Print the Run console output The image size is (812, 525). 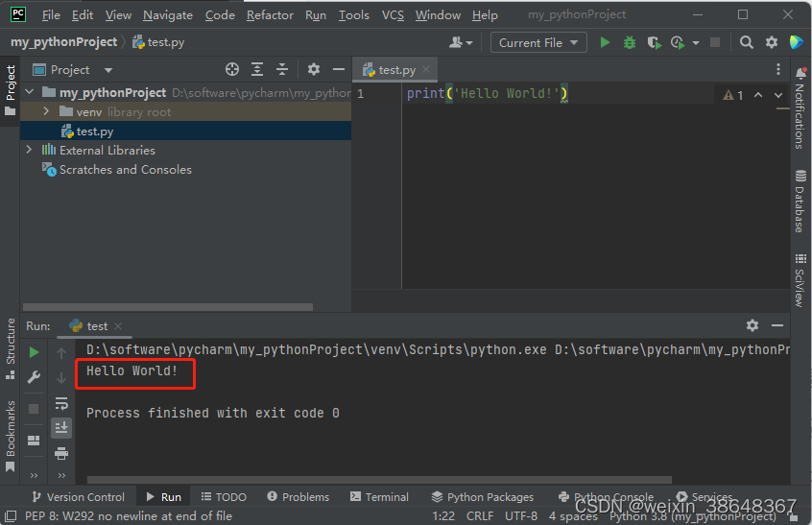(61, 453)
